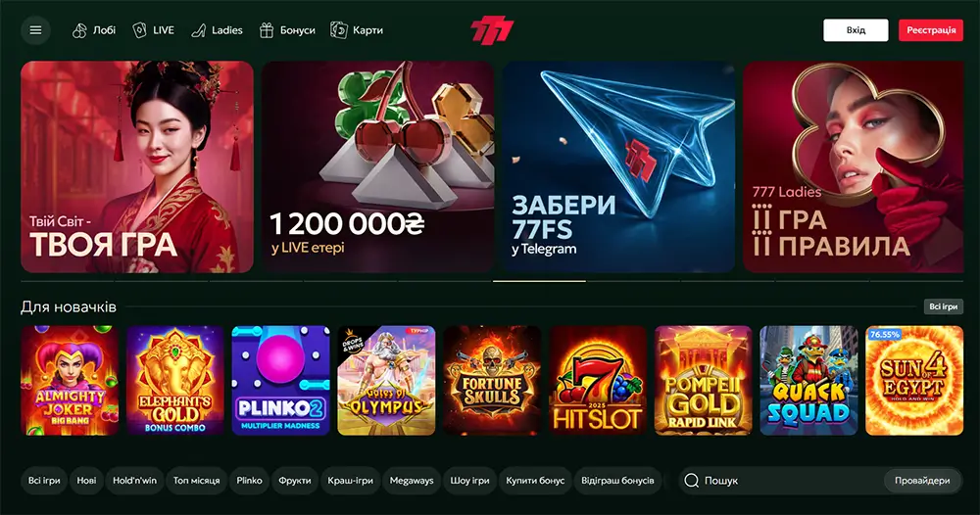Image resolution: width=980 pixels, height=515 pixels.
Task: Click the Ladies high-heel icon
Action: tap(199, 30)
